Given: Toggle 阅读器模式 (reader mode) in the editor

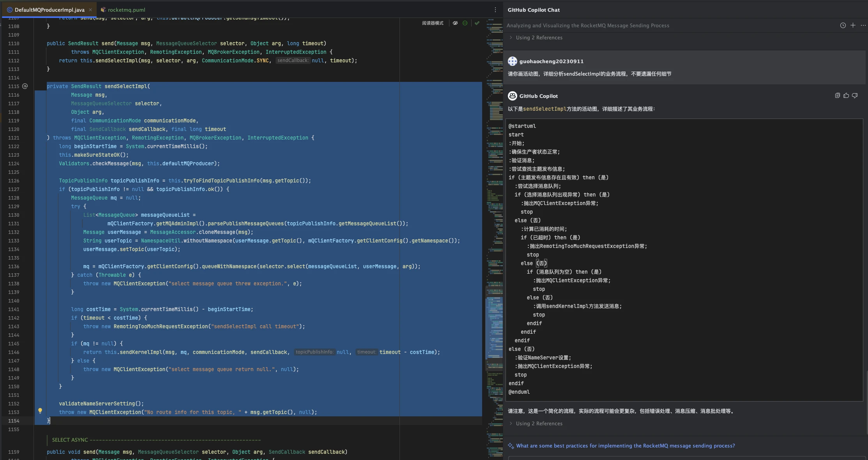Looking at the screenshot, I should (433, 23).
